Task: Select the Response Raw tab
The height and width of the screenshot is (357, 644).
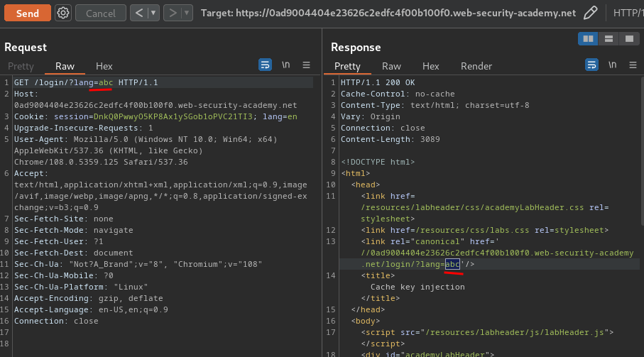Action: [x=391, y=66]
